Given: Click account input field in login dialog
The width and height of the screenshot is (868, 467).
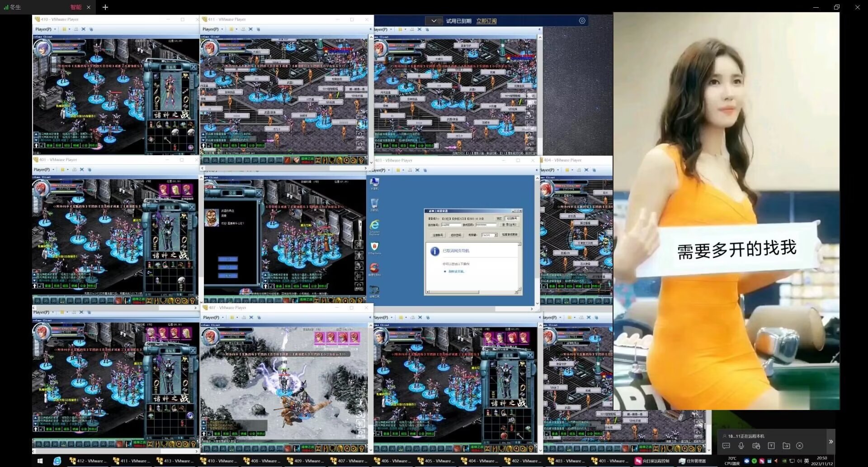Looking at the screenshot, I should point(451,225).
